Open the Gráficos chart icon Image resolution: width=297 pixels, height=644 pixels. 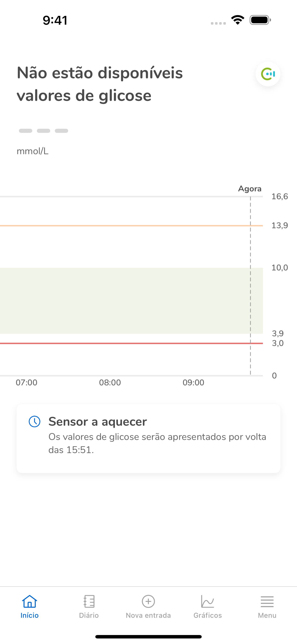tap(207, 601)
